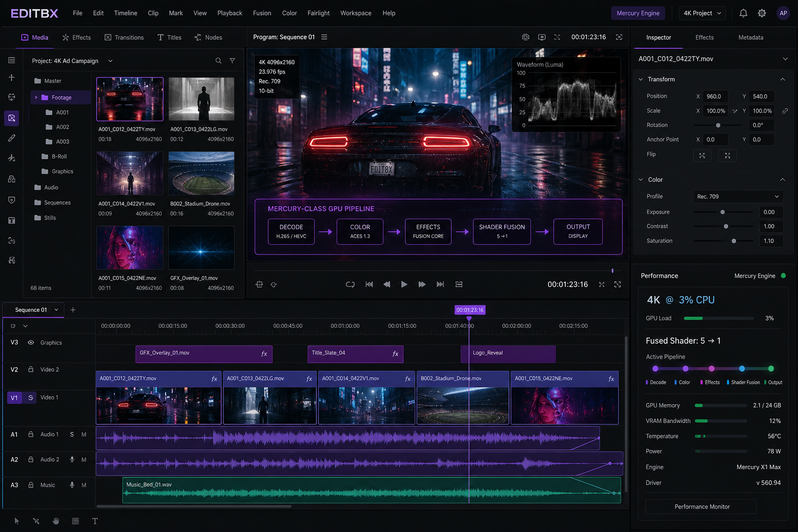Jump to the next edit point

pos(440,284)
